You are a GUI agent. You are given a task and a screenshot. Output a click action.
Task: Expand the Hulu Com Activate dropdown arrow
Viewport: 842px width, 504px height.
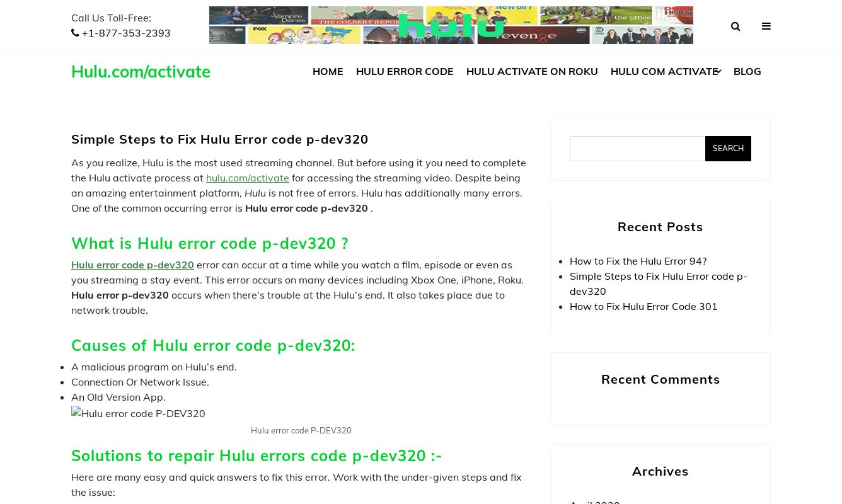(x=719, y=72)
